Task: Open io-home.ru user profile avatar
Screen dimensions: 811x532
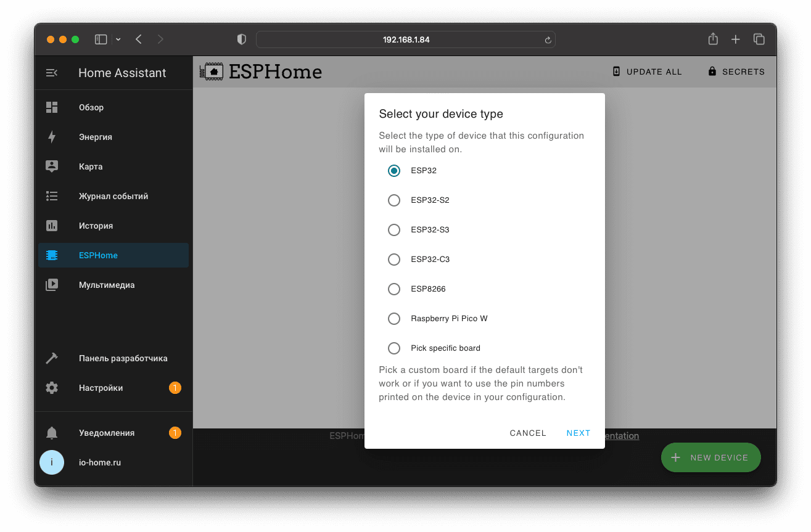Action: 52,462
